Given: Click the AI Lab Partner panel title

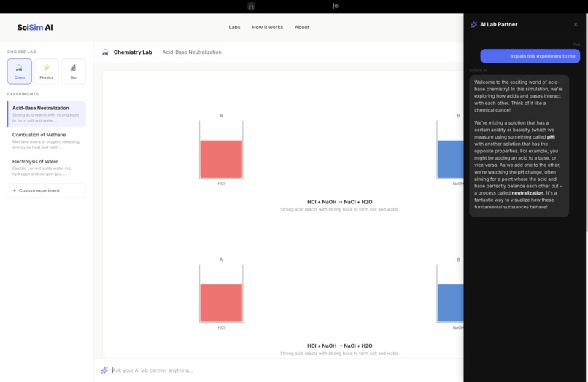Looking at the screenshot, I should click(499, 24).
